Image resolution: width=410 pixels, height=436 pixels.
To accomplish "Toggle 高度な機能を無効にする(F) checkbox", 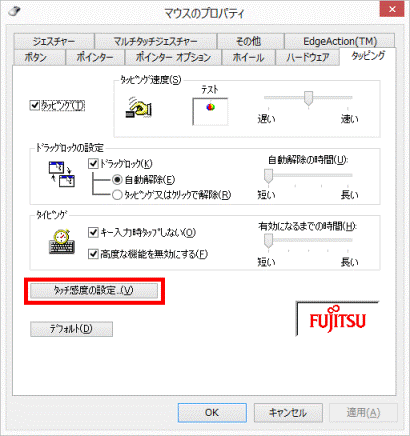I will tap(93, 254).
